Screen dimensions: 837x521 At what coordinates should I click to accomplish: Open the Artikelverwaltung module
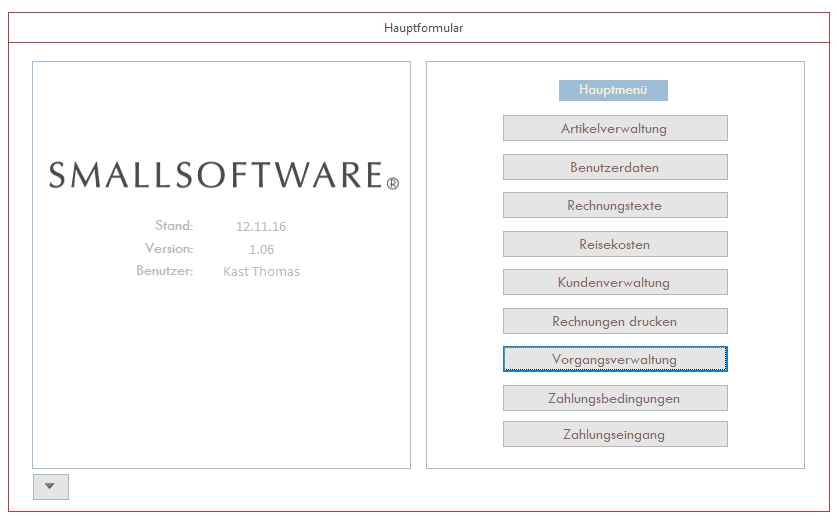coord(614,128)
